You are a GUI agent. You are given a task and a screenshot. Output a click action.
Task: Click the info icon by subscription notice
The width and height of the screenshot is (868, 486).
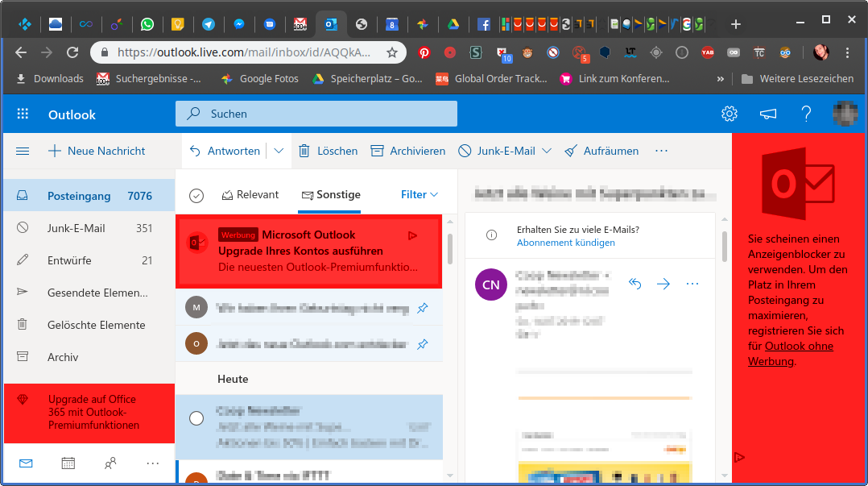click(491, 235)
